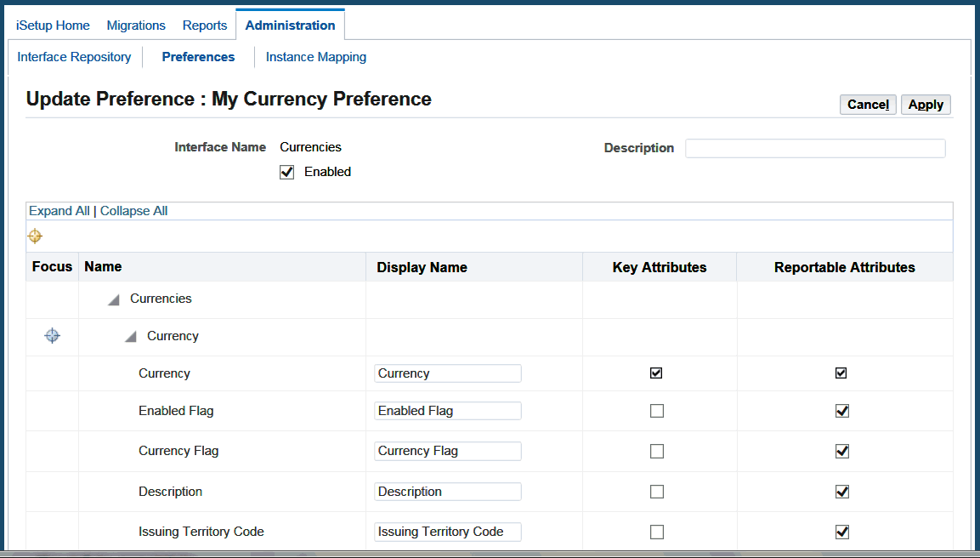Check Key Attributes for Description row

(657, 492)
